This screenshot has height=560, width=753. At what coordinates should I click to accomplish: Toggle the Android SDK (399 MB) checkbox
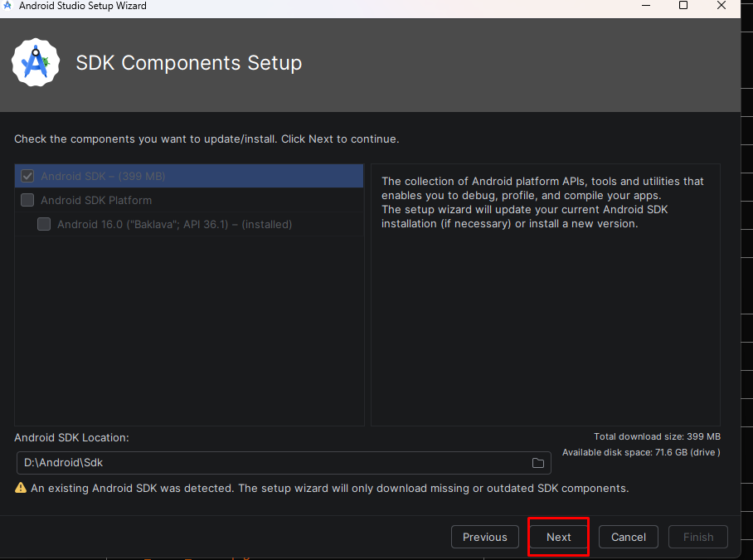click(27, 176)
